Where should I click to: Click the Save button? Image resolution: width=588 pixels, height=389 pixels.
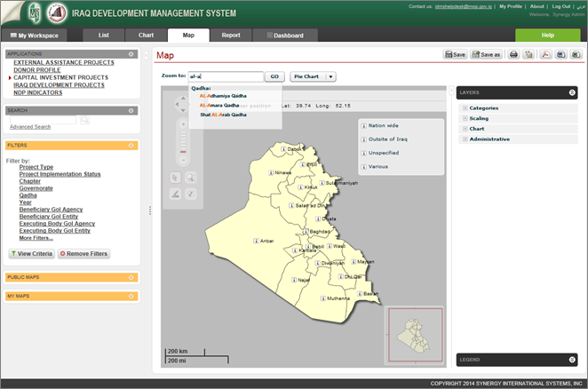(x=455, y=54)
